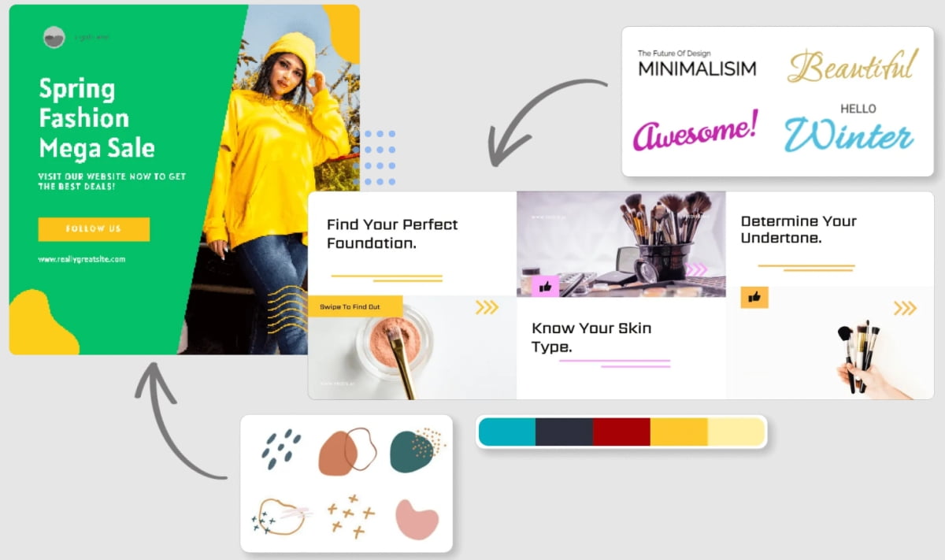
Task: Select the thumbs-up icon on yellow square
Action: click(x=754, y=298)
